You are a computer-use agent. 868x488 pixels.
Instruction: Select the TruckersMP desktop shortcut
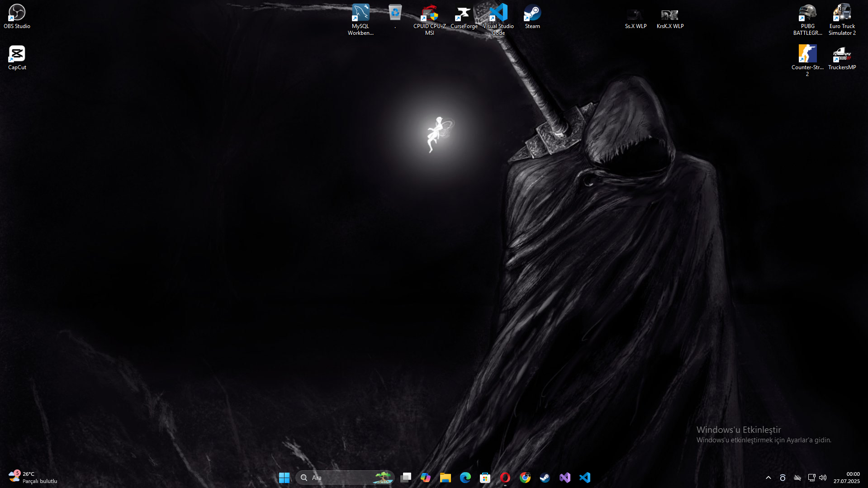coord(842,58)
